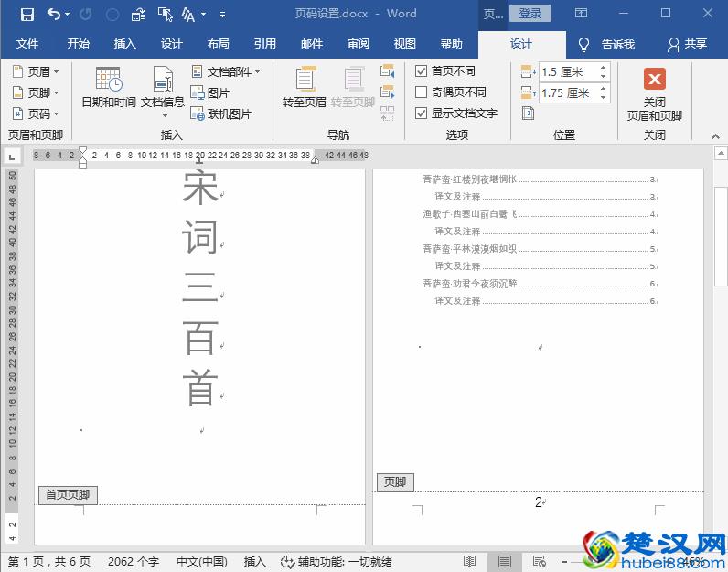
Task: Insert 日期和时间 date and time
Action: point(109,87)
